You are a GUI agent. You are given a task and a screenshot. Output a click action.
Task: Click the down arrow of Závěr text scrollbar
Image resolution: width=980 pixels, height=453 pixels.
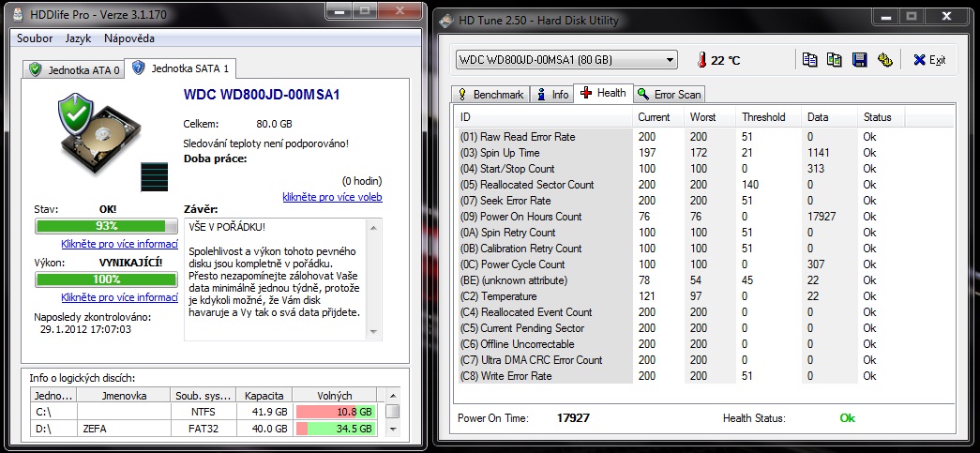click(374, 331)
